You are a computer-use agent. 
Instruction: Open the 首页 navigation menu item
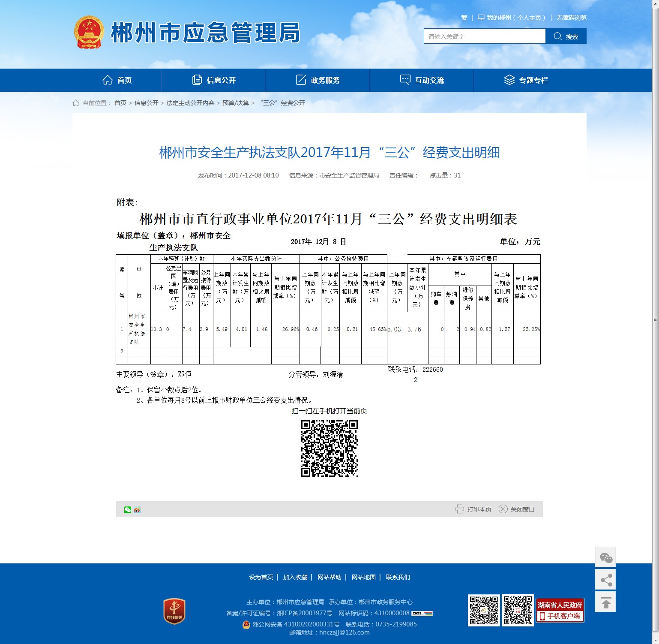(x=117, y=80)
